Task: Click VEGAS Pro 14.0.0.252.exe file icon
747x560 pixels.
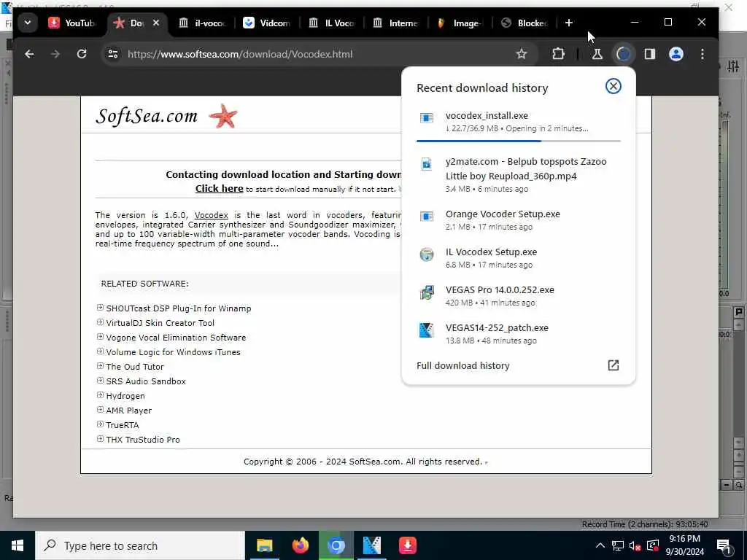Action: (426, 292)
